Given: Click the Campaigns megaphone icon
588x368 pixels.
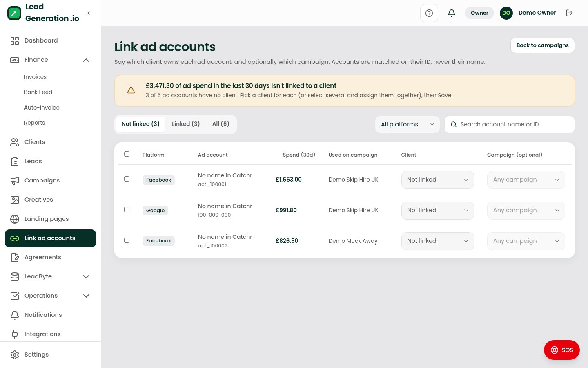Looking at the screenshot, I should point(15,180).
